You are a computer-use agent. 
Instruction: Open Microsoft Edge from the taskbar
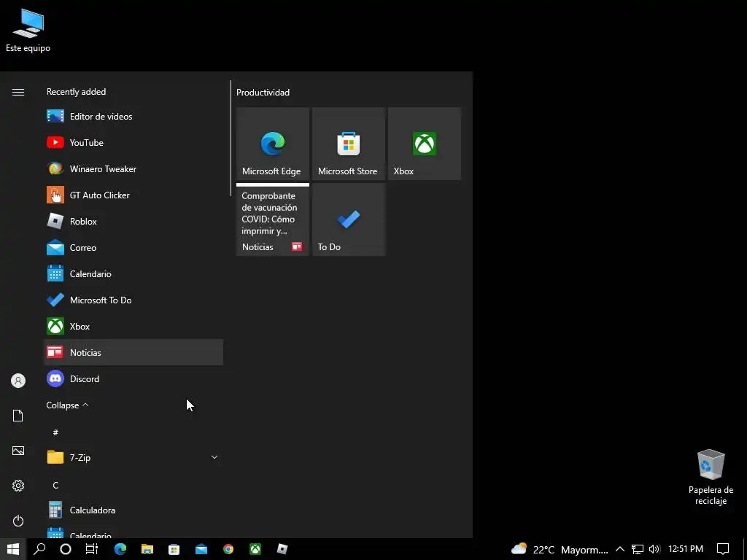pyautogui.click(x=120, y=549)
